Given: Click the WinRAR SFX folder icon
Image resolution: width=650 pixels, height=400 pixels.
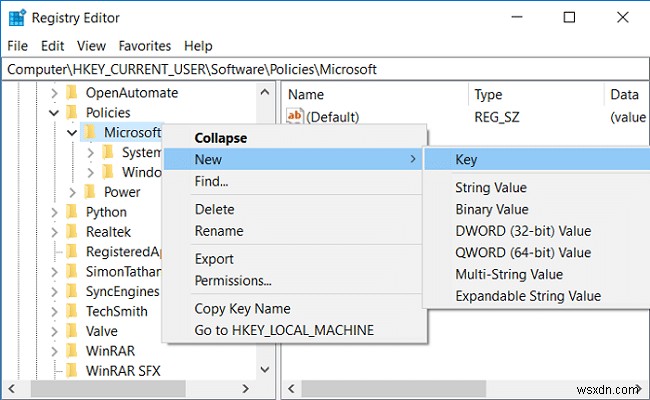Looking at the screenshot, I should 71,371.
